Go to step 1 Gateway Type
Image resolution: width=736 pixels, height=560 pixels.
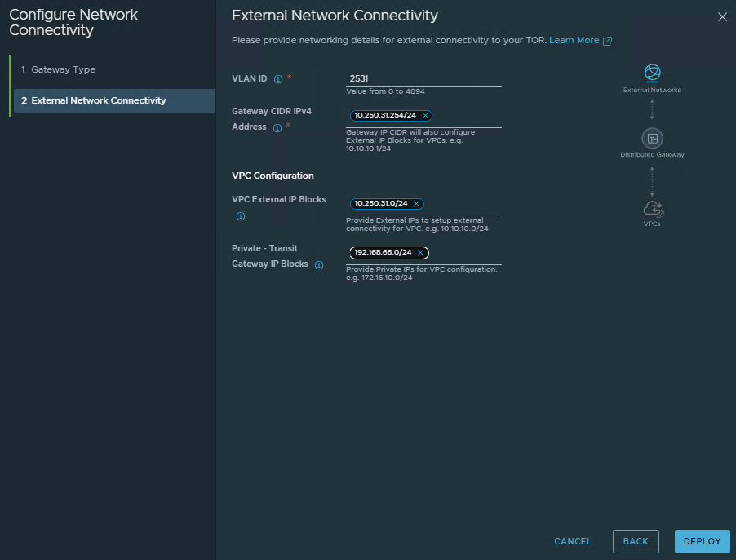[63, 70]
